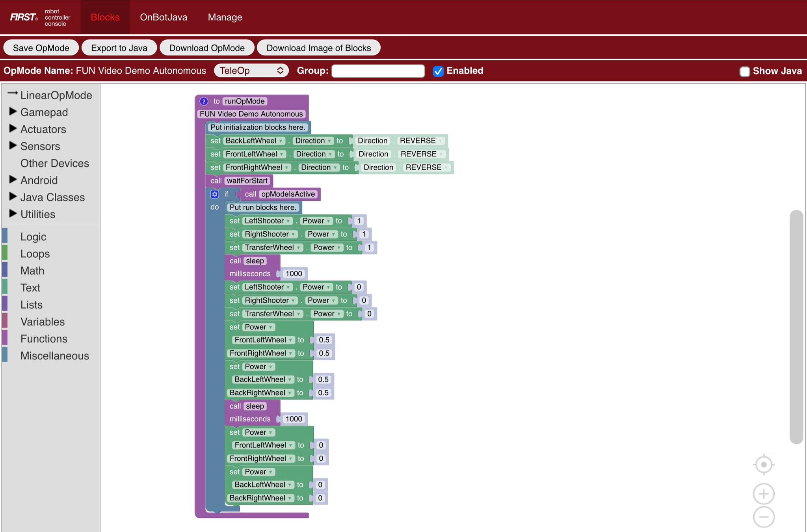
Task: Open the BackLeftWheel dropdown in first Direction block
Action: tap(254, 141)
